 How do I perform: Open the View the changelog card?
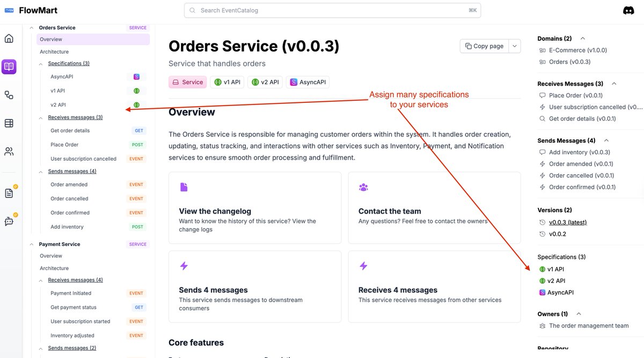(x=255, y=208)
